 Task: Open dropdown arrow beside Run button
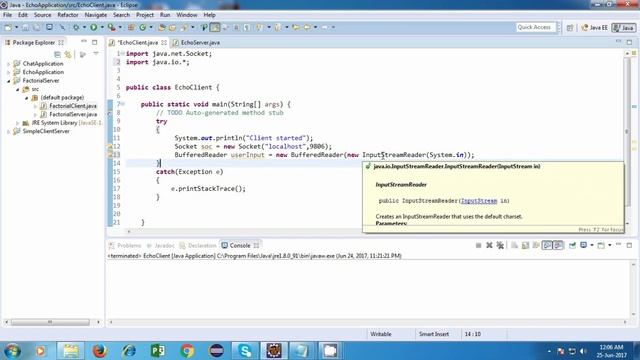point(102,27)
